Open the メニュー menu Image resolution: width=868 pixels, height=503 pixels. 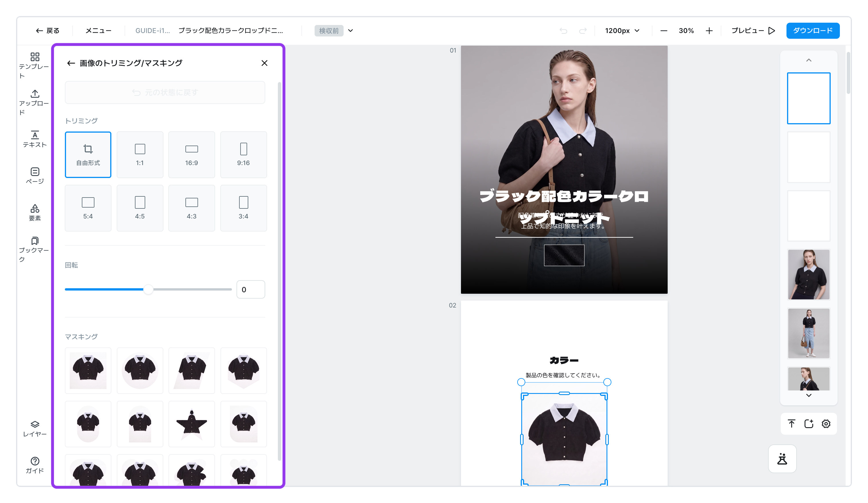[x=98, y=31]
